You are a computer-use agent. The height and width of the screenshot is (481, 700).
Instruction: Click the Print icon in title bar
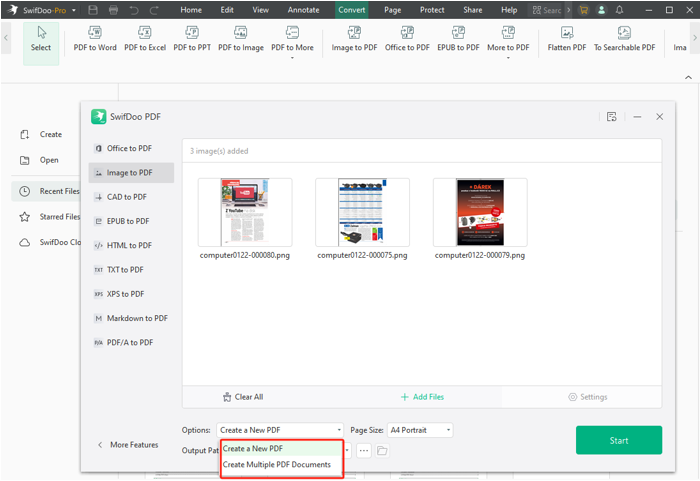[113, 10]
